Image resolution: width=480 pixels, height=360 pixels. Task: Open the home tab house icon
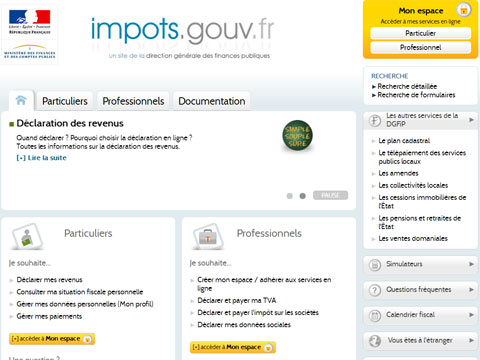click(x=21, y=100)
